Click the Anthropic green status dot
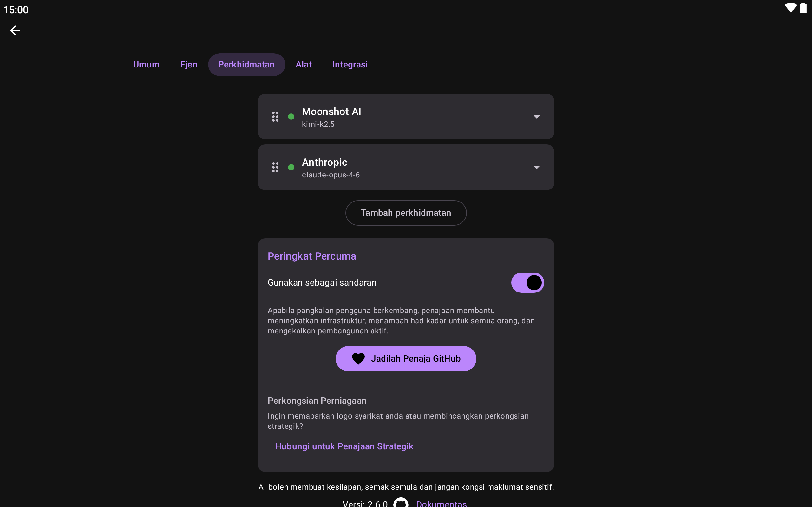Viewport: 812px width, 507px height. [x=291, y=167]
